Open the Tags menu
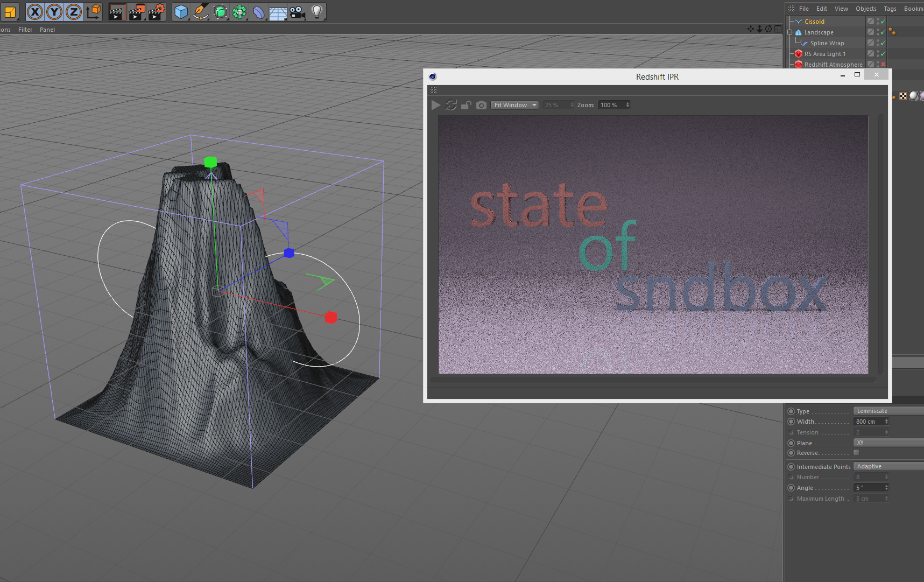 [x=890, y=9]
